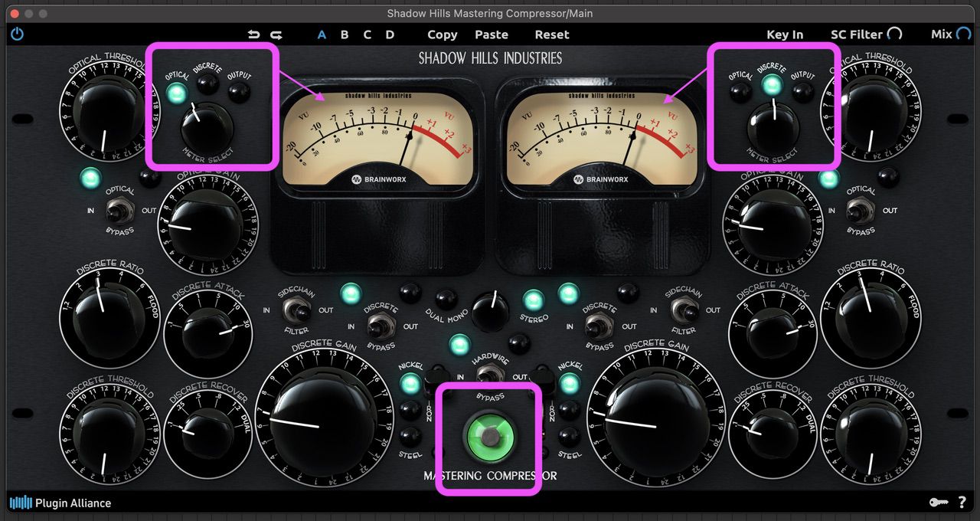
Task: Toggle the plugin power button
Action: (x=17, y=34)
